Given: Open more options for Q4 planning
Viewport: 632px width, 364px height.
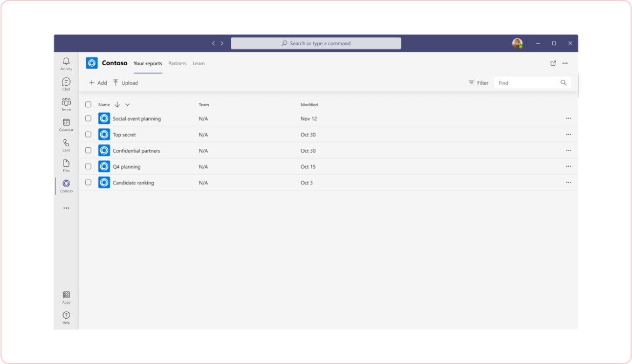Looking at the screenshot, I should pyautogui.click(x=568, y=167).
